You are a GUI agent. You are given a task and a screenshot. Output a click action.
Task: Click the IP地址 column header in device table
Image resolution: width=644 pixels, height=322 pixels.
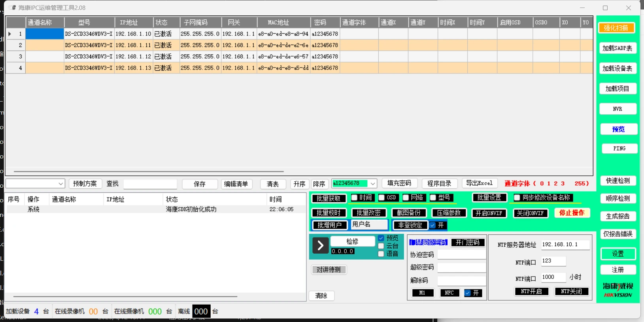click(x=134, y=23)
